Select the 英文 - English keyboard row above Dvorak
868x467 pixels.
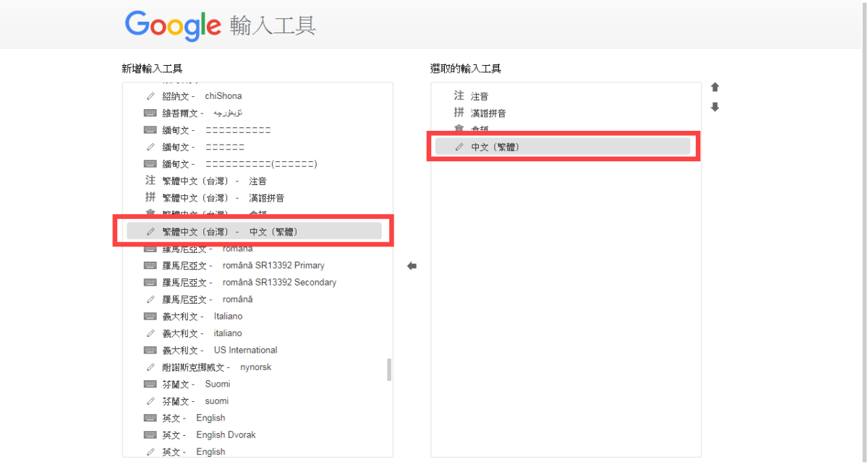pos(254,418)
